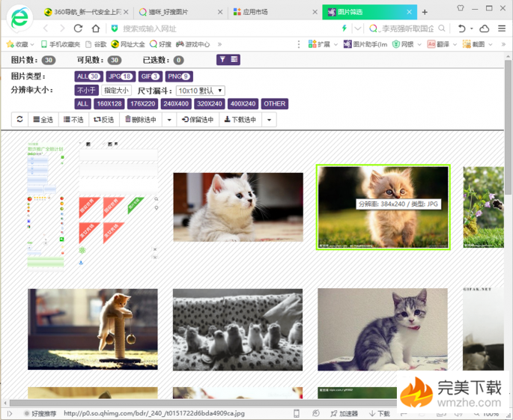Expand the 下载选中 dropdown arrow
This screenshot has width=513, height=420.
pos(269,120)
